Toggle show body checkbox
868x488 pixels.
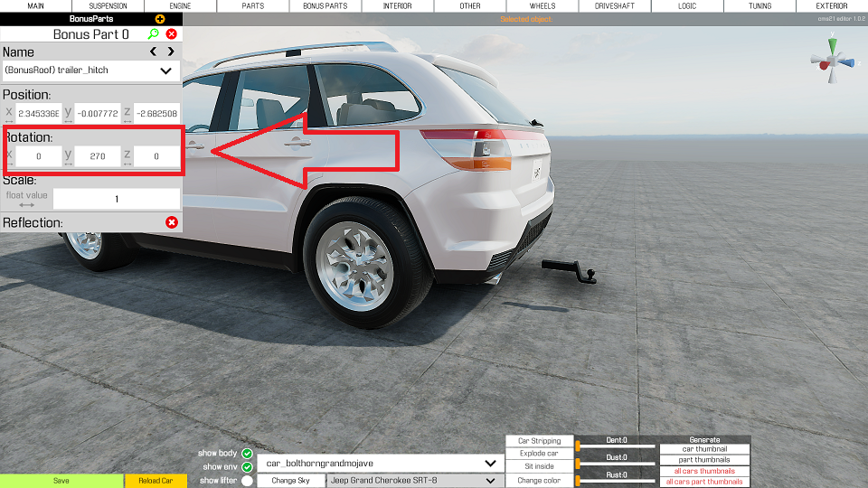(247, 453)
